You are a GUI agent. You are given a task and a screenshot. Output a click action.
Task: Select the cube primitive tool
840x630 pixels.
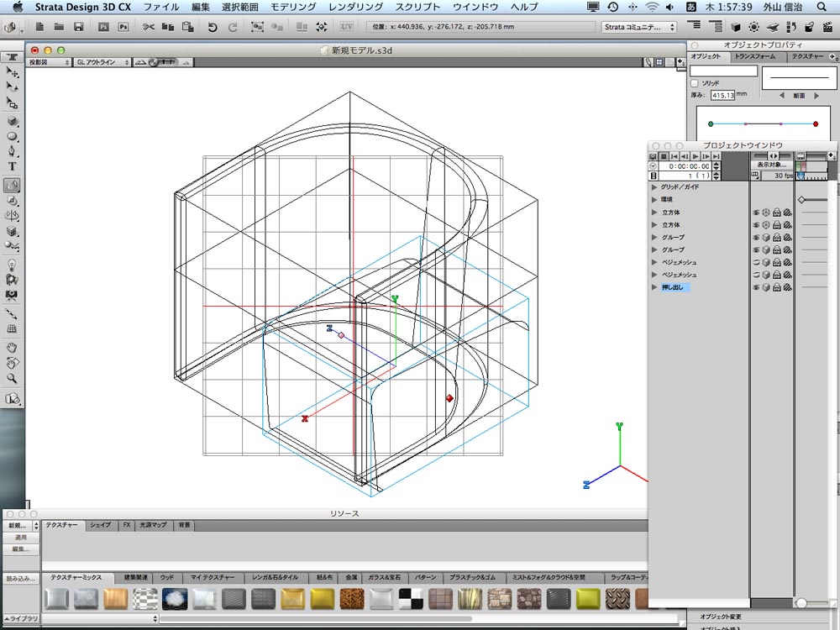pyautogui.click(x=12, y=122)
